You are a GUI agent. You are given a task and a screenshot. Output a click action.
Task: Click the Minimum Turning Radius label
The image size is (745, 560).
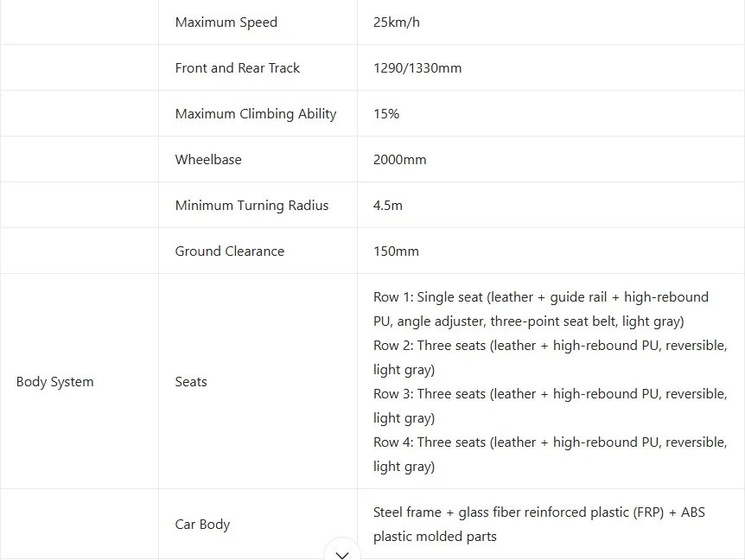(252, 206)
